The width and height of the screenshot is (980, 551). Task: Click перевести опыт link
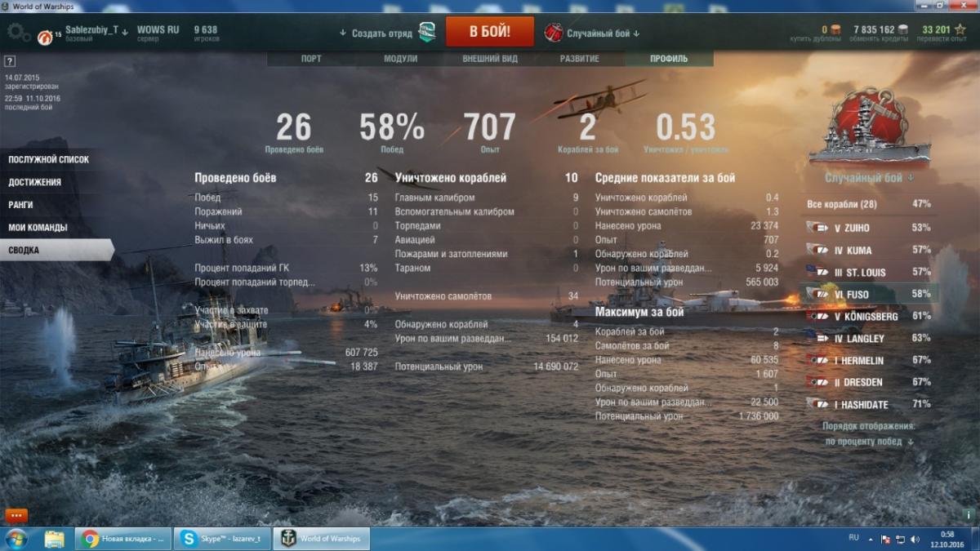coord(943,39)
